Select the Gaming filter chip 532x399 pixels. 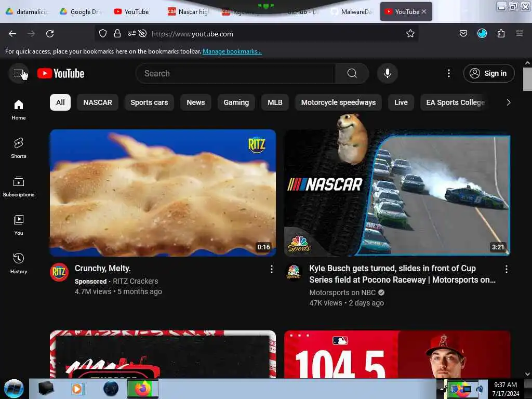tap(236, 102)
